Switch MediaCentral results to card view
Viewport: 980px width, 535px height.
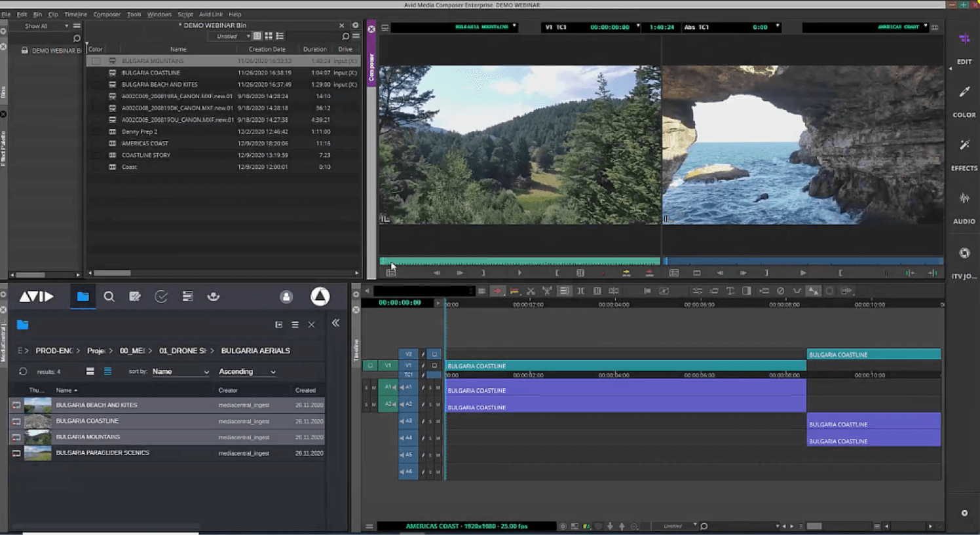pos(90,371)
